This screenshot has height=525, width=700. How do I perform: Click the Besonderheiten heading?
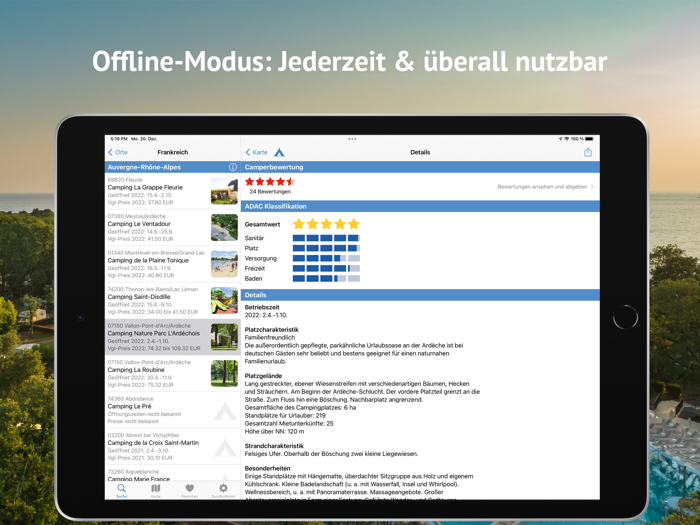point(267,468)
